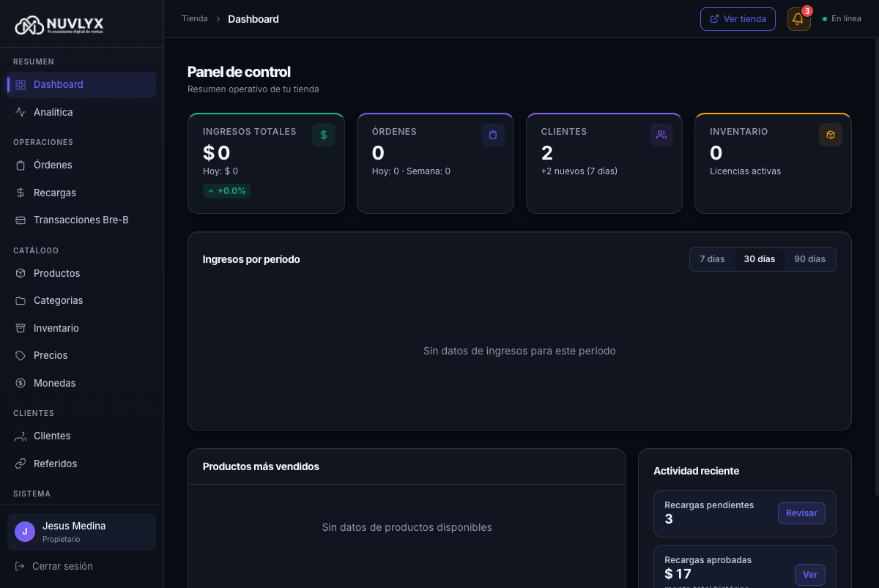Switch chart to 90 días

click(809, 259)
